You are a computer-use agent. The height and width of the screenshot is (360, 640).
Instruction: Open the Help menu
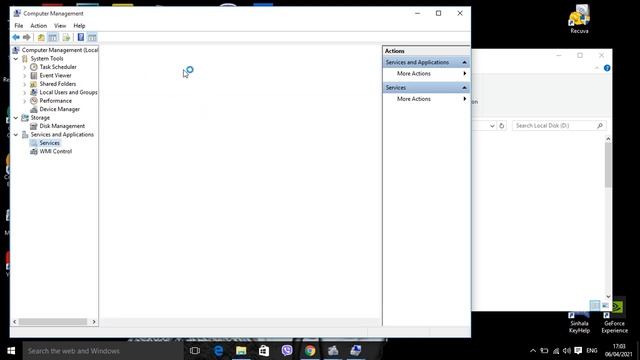click(x=79, y=25)
